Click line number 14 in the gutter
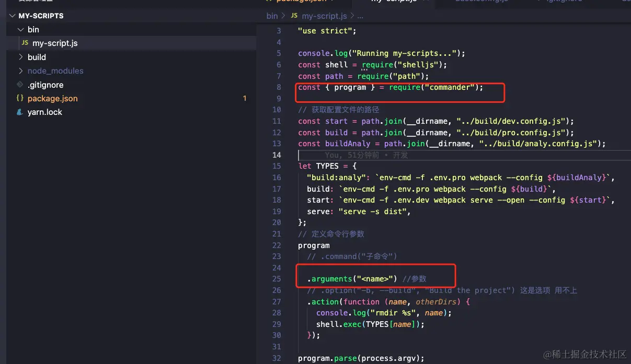Image resolution: width=631 pixels, height=364 pixels. coord(277,155)
